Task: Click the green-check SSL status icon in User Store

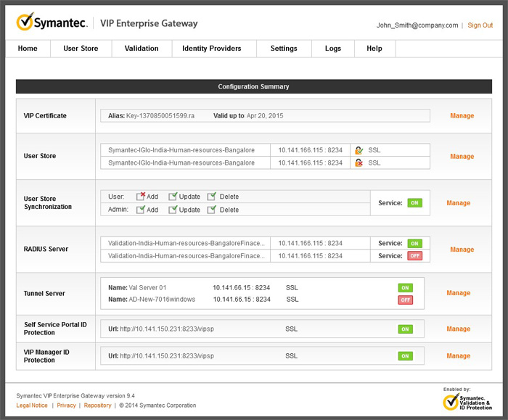Action: coord(359,150)
